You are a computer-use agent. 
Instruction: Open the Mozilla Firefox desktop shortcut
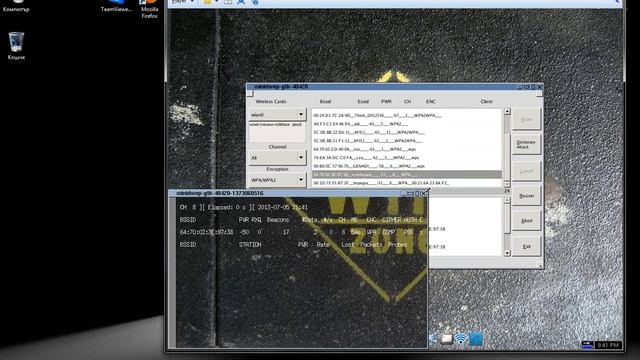point(149,9)
